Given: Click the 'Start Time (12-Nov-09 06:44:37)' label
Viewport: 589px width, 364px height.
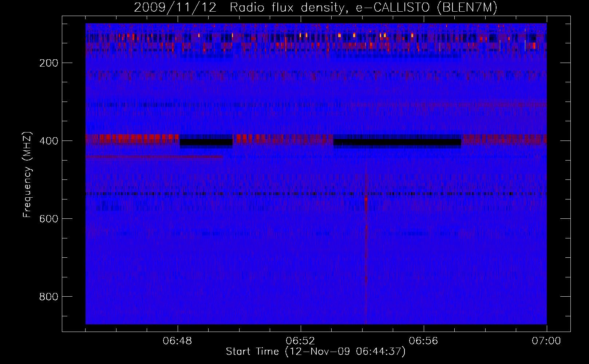Looking at the screenshot, I should click(x=316, y=352).
